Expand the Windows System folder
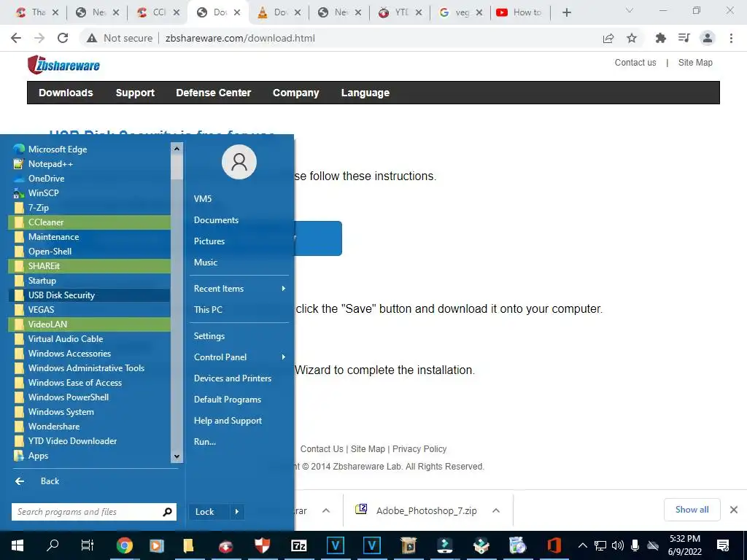 [89, 412]
